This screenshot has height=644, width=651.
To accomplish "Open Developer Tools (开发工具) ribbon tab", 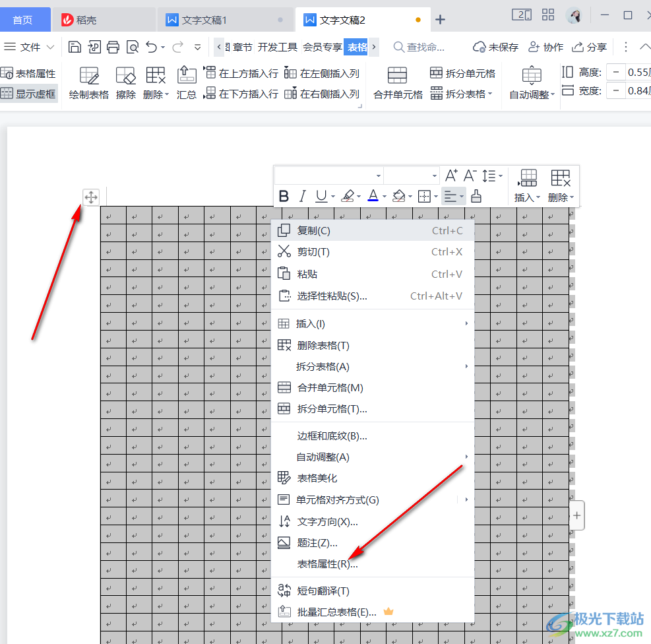I will (277, 47).
